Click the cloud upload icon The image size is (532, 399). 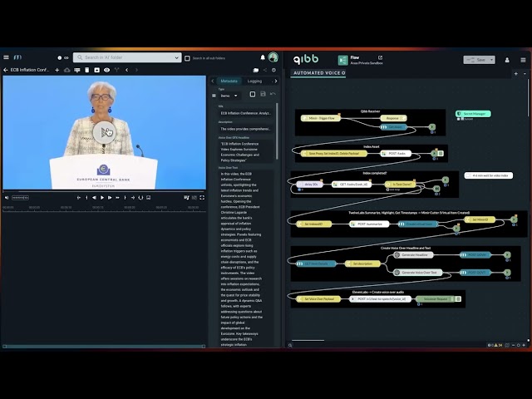(67, 70)
